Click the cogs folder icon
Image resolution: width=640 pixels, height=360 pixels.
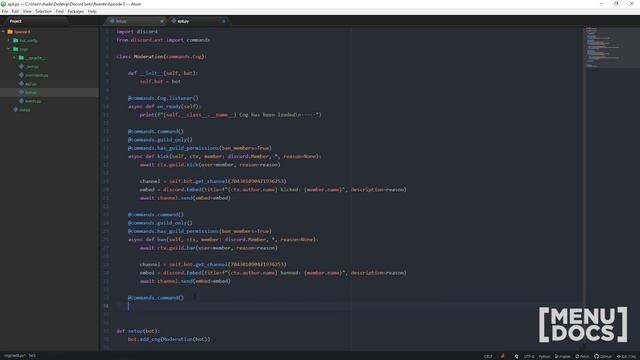coord(16,49)
